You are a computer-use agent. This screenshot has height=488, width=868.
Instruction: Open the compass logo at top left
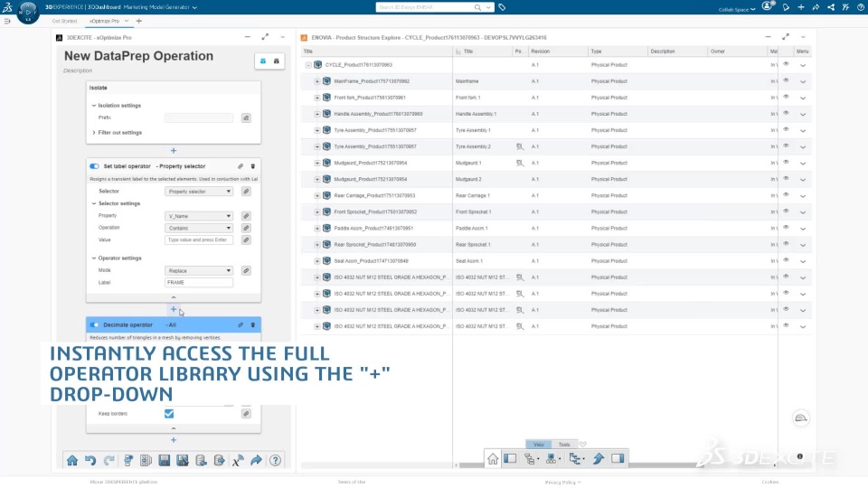click(x=28, y=11)
